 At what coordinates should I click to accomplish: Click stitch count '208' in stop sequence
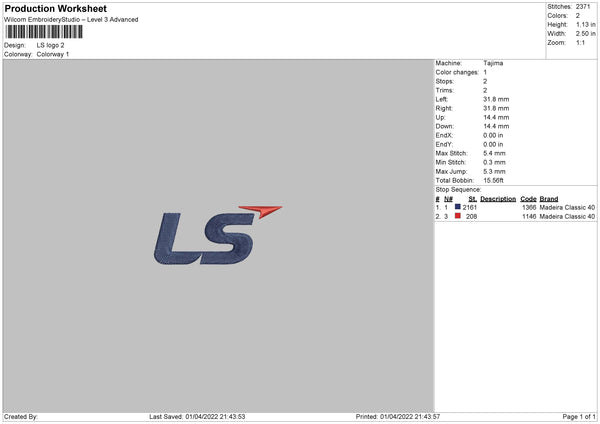(x=471, y=217)
